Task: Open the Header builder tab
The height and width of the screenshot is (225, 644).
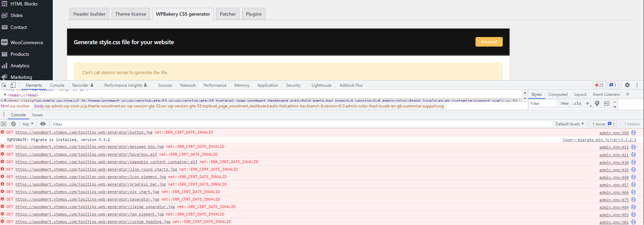Action: click(89, 14)
